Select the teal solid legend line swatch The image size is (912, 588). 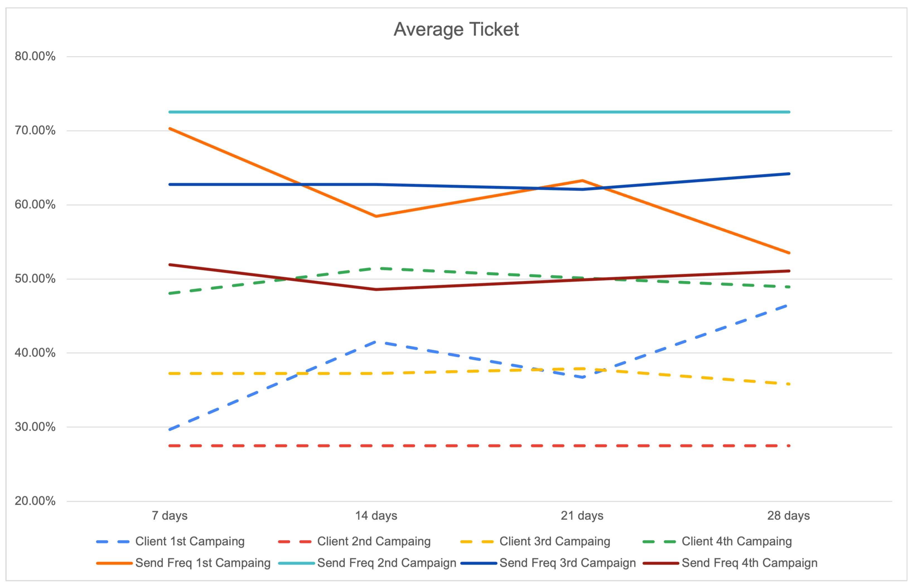tap(296, 563)
